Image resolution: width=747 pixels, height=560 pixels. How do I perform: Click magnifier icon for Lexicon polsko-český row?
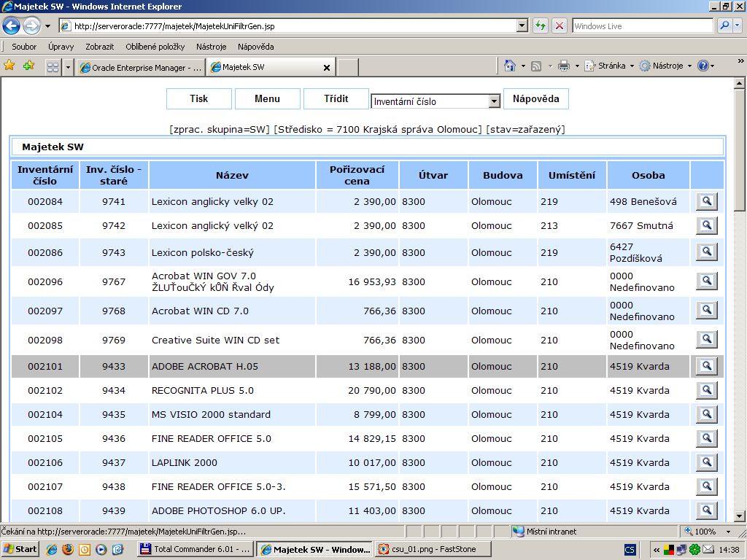coord(706,252)
